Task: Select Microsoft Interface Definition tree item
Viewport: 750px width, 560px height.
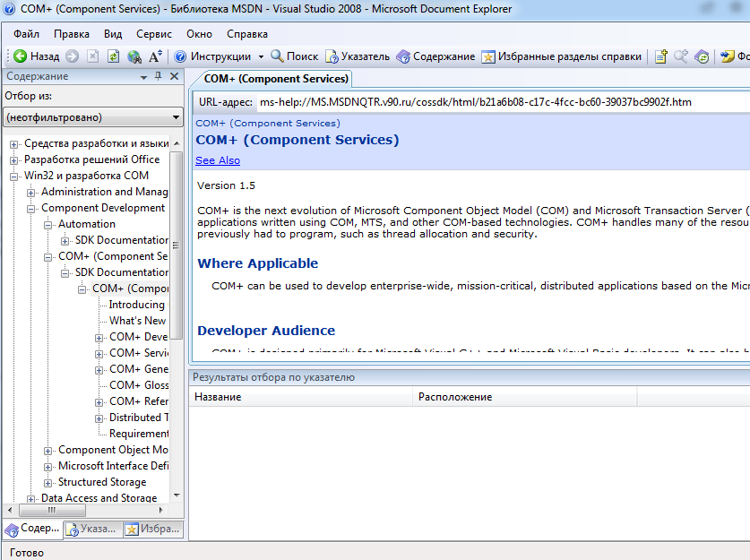Action: pyautogui.click(x=114, y=466)
